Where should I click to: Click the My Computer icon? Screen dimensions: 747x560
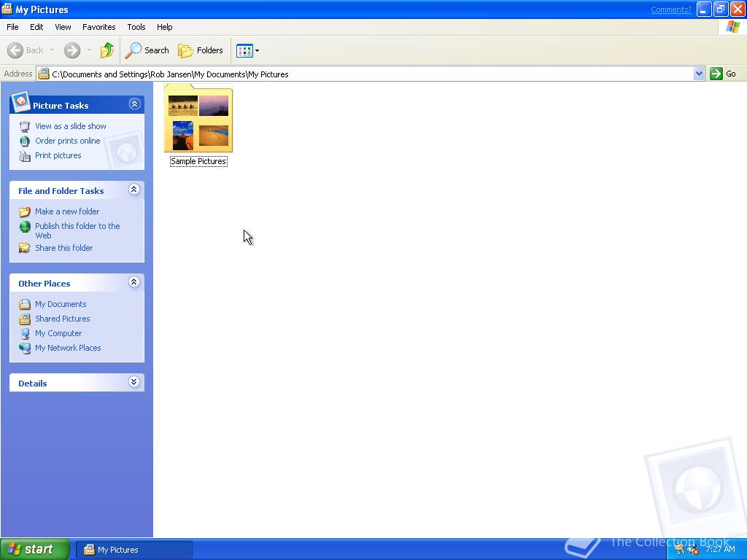(25, 334)
